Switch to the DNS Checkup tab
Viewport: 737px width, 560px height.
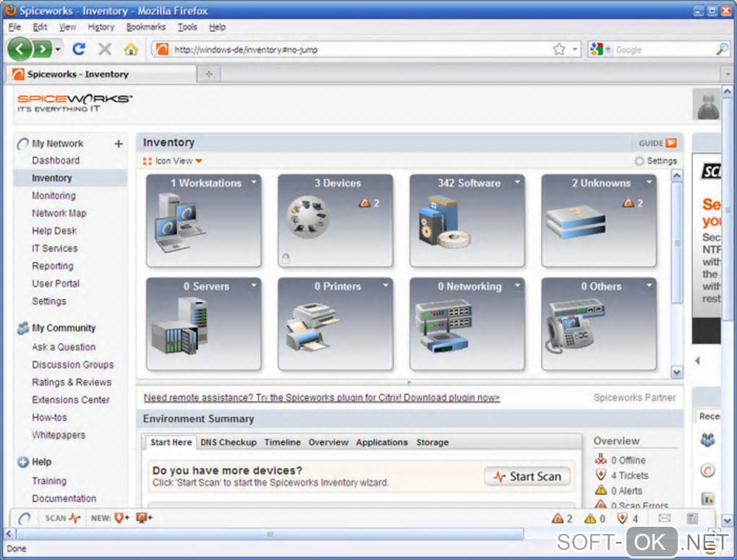point(228,442)
